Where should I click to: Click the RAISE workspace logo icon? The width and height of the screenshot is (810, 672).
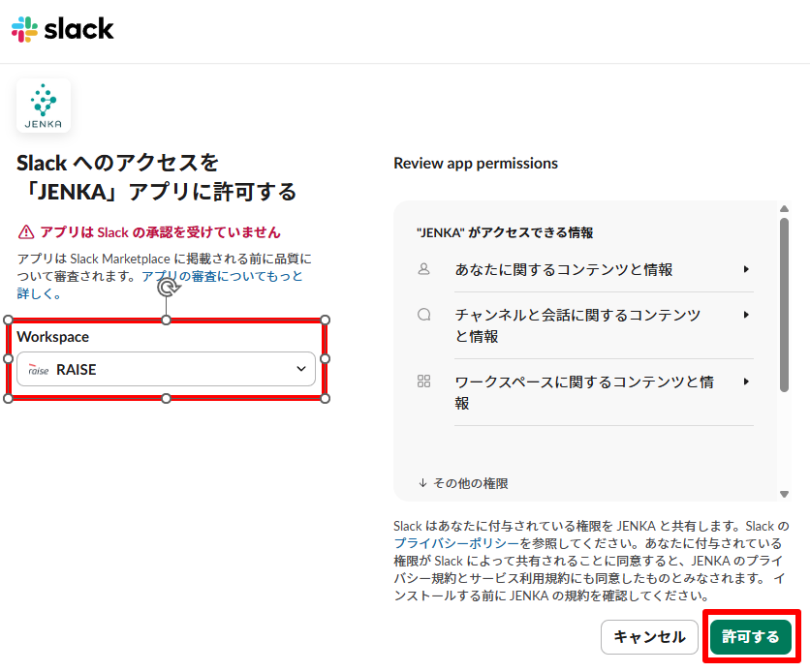click(39, 370)
